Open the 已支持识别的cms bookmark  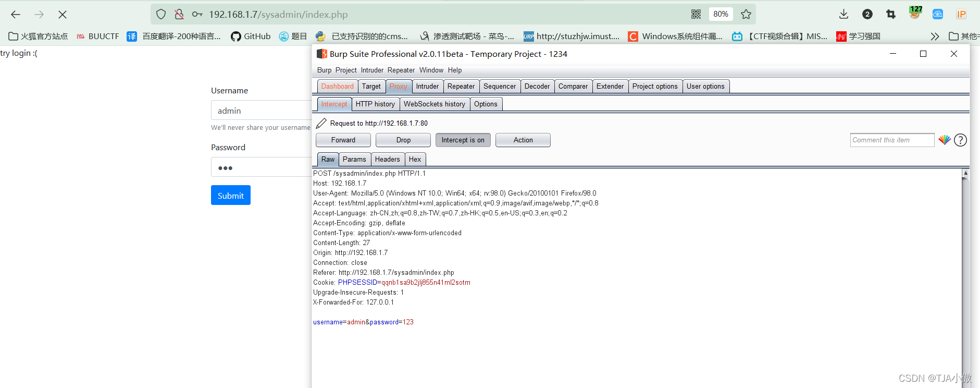(362, 37)
